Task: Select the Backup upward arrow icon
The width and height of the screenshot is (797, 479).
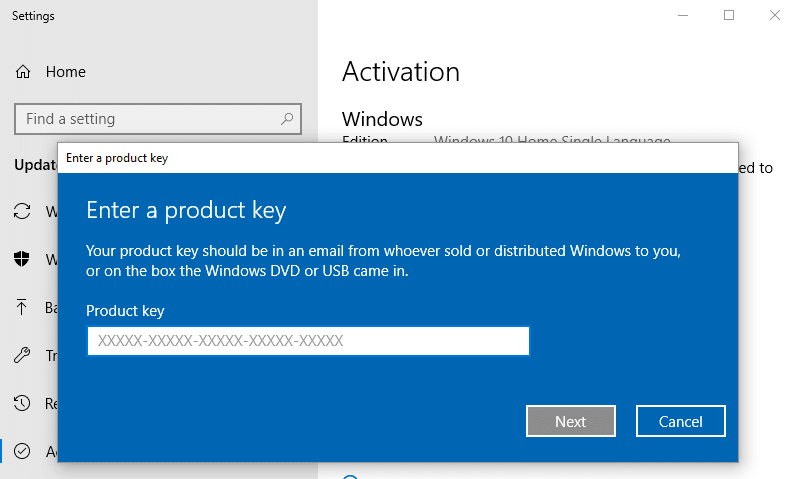Action: [x=22, y=308]
